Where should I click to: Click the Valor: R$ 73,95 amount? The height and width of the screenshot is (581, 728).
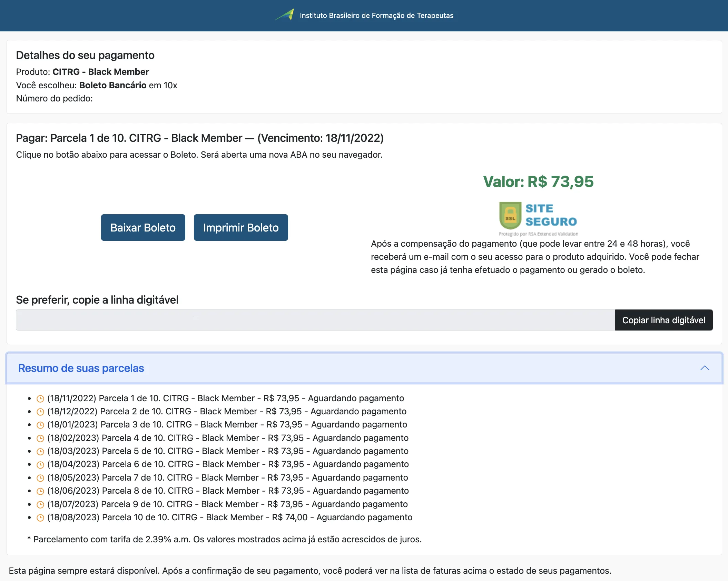[538, 182]
